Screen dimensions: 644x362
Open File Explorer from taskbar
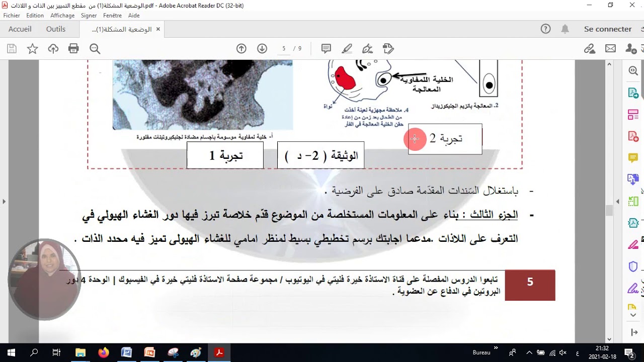80,352
